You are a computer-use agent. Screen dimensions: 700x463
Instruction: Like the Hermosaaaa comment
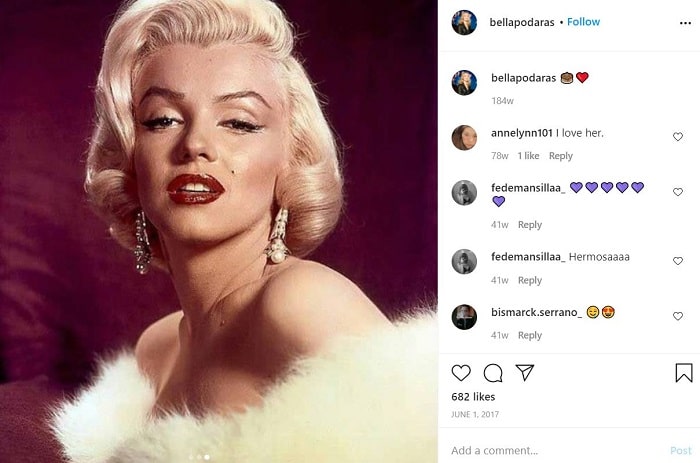[678, 261]
